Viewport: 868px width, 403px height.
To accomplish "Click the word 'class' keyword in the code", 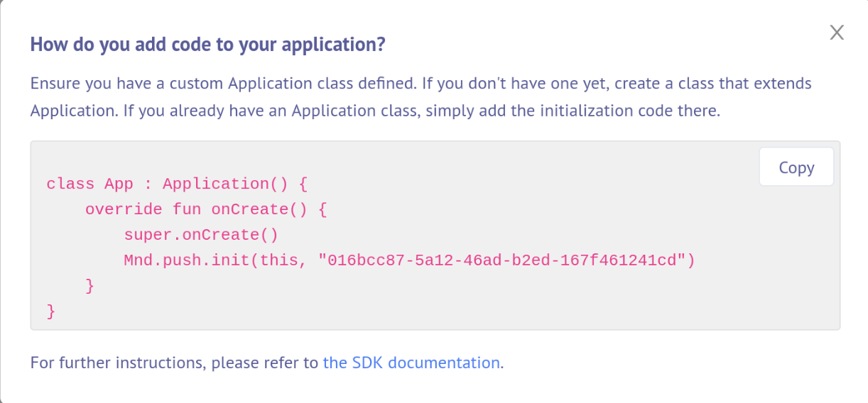I will 70,184.
